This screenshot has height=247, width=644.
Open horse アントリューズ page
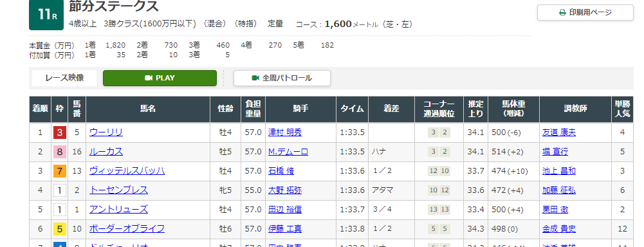click(118, 209)
